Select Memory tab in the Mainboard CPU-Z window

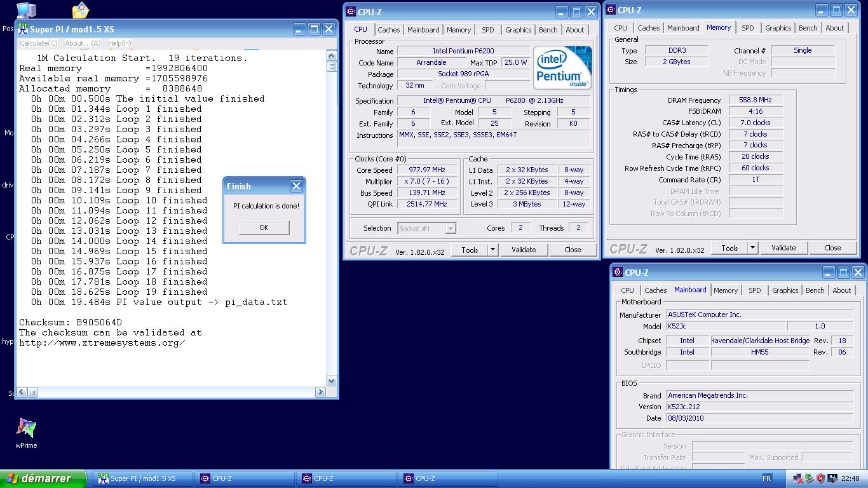click(x=725, y=290)
